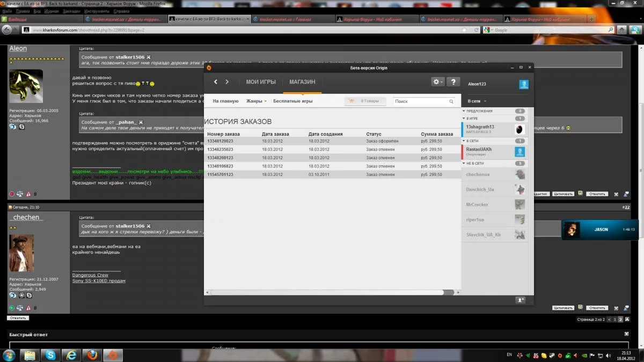This screenshot has width=644, height=362.
Task: Click Цитировать button in _chechen_ post
Action: (x=563, y=308)
